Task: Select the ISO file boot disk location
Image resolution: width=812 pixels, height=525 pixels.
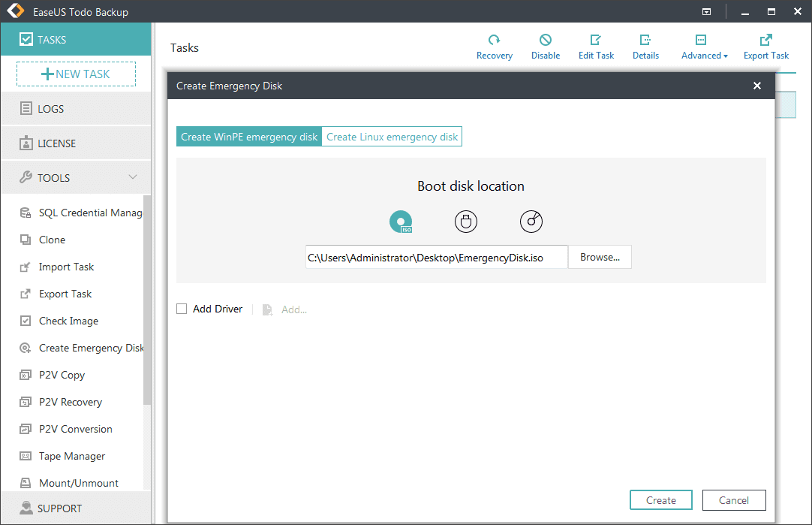Action: point(400,221)
